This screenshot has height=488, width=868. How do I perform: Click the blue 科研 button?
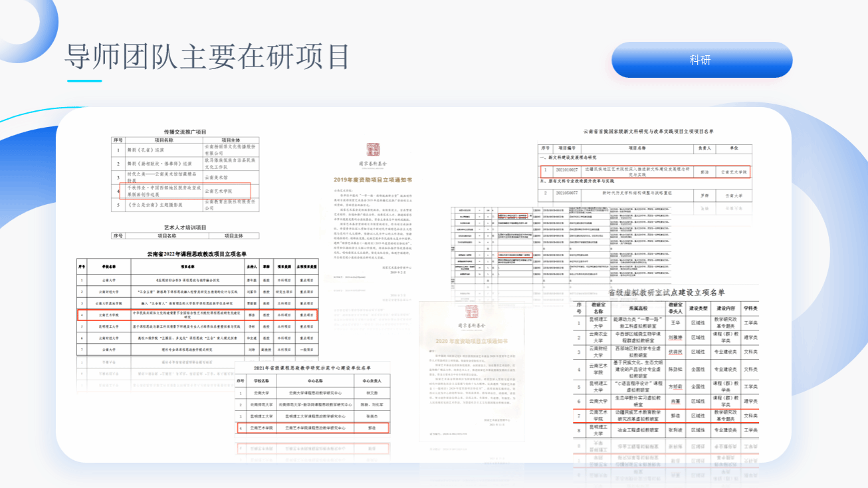pos(701,60)
